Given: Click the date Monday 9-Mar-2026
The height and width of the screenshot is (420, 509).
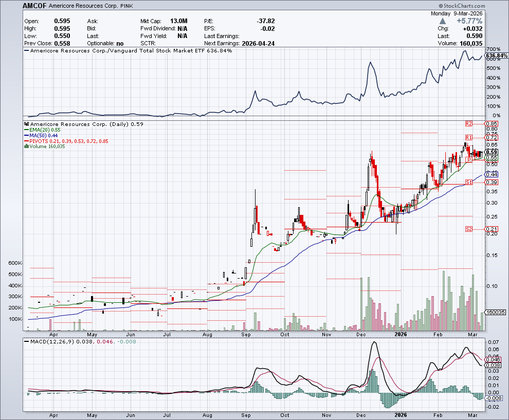Looking at the screenshot, I should point(457,14).
